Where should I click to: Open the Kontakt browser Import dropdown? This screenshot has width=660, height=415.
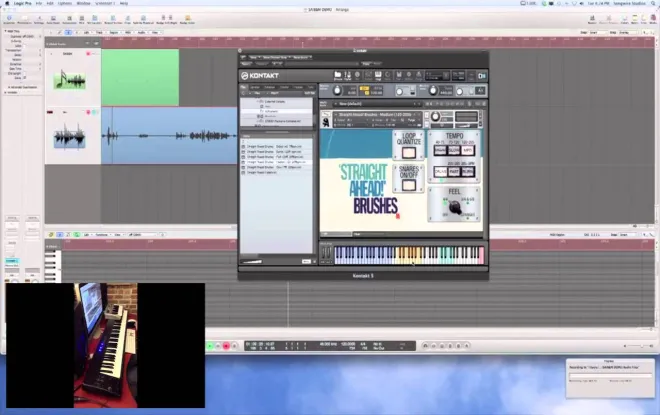275,93
